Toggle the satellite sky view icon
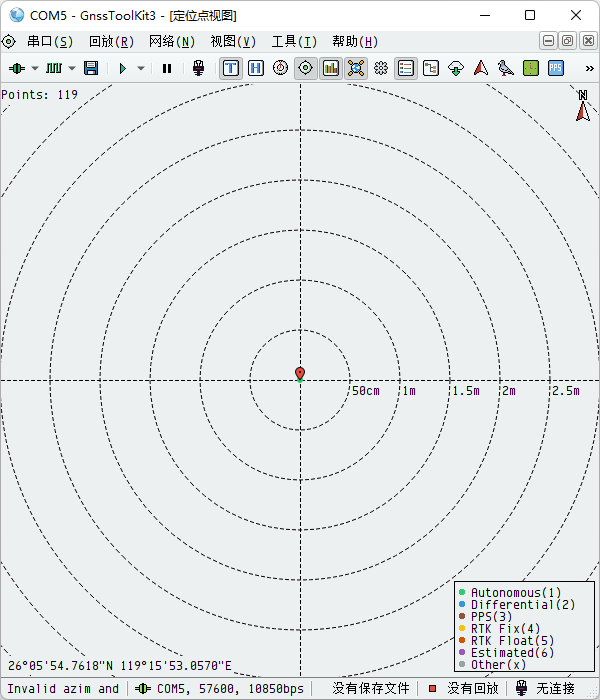600x700 pixels. click(356, 68)
